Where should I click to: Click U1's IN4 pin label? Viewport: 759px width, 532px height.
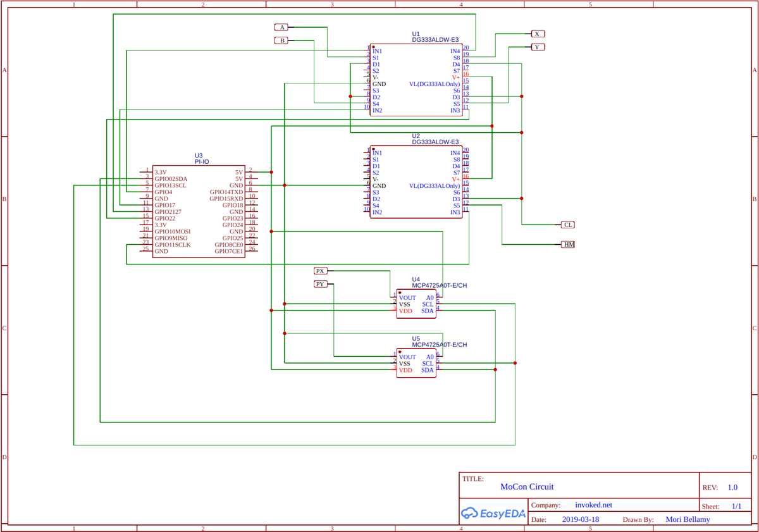[455, 51]
